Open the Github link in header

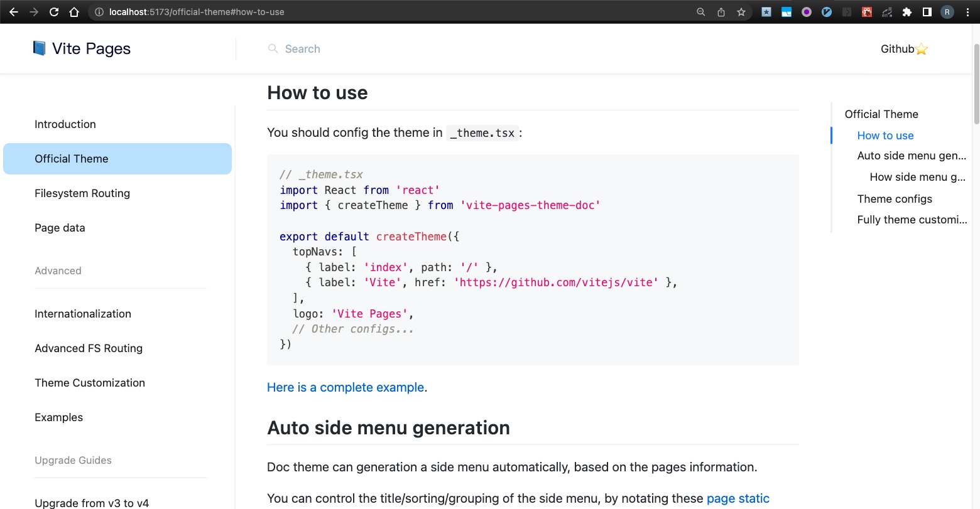click(x=898, y=49)
